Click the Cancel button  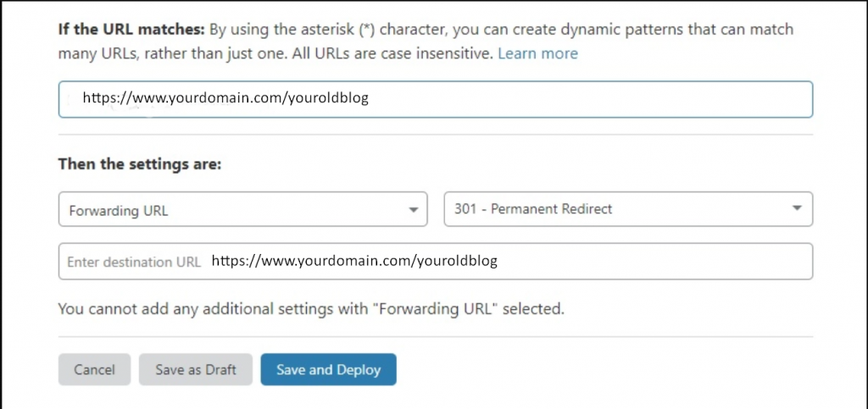(x=95, y=369)
